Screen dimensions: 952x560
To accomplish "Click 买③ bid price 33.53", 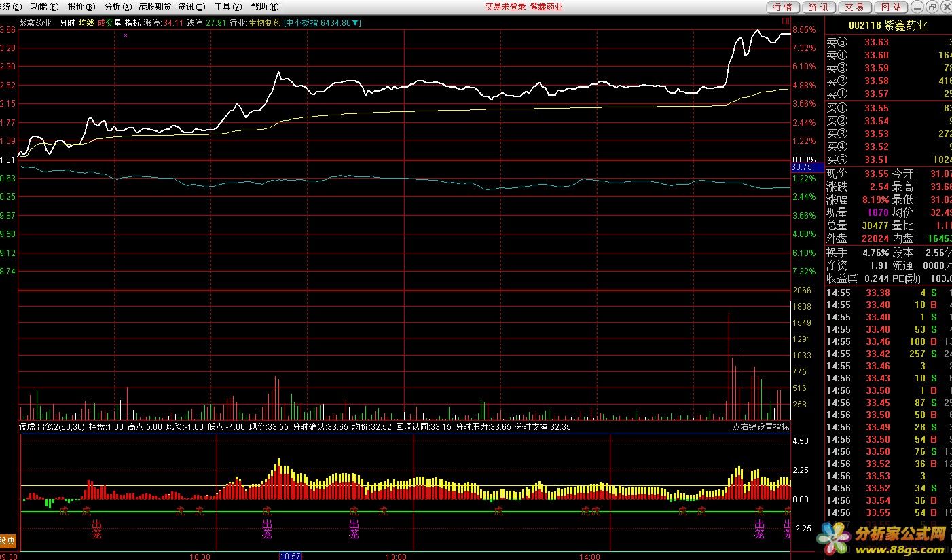I will click(x=876, y=134).
